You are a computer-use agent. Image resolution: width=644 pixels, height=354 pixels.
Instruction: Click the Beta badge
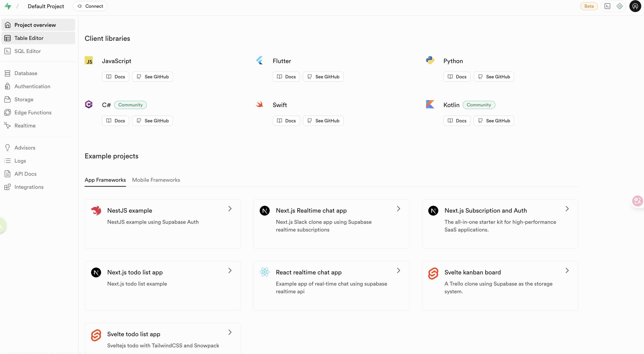[589, 6]
